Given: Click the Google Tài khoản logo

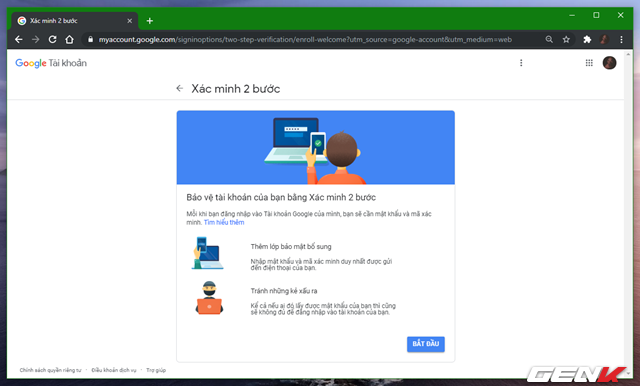Looking at the screenshot, I should pyautogui.click(x=51, y=63).
